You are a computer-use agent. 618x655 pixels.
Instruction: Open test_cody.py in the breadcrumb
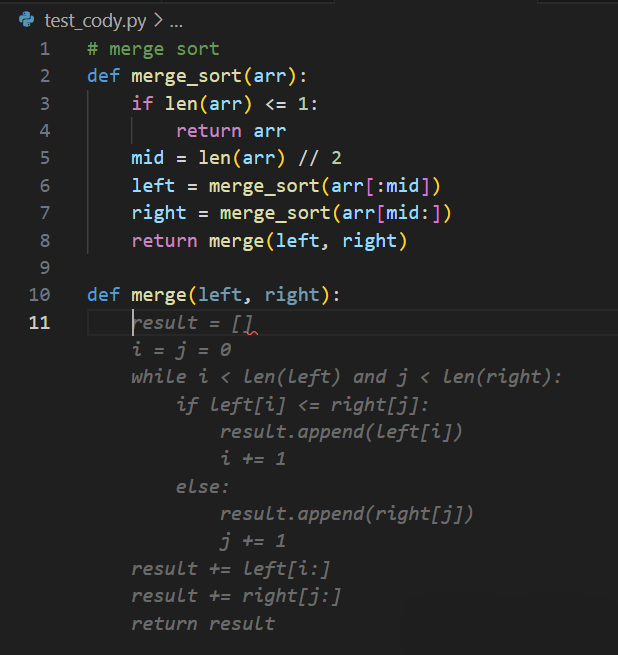coord(95,21)
